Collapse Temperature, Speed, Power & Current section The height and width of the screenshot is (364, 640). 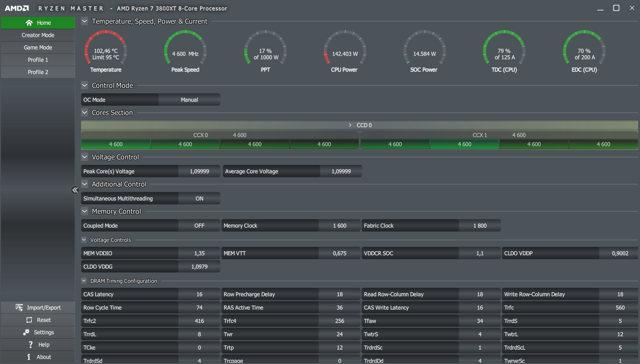tap(85, 21)
